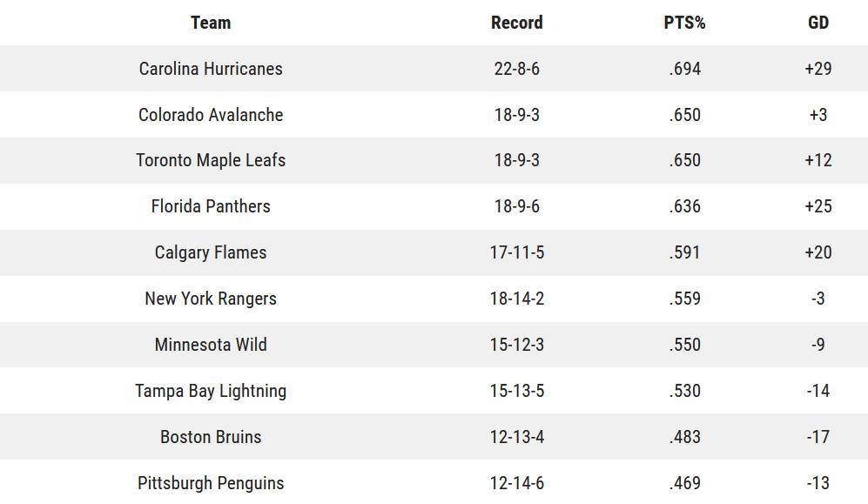Open the Toronto Maple Leafs row

click(x=434, y=160)
